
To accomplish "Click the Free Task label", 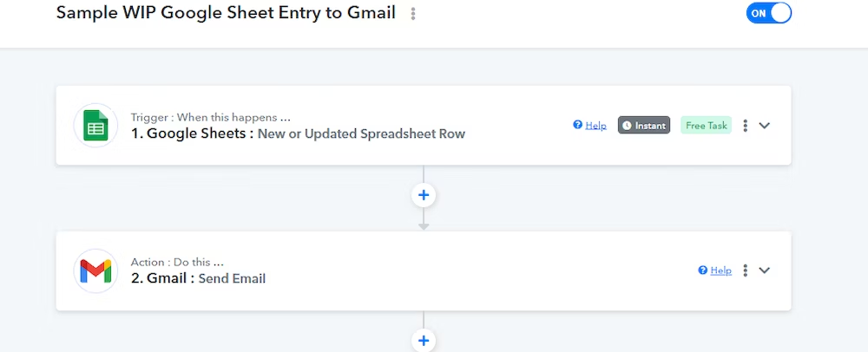I will tap(707, 126).
